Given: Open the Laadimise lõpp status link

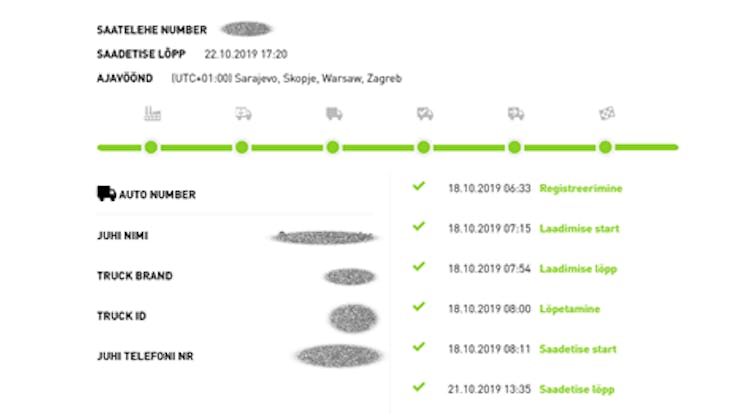Looking at the screenshot, I should click(577, 269).
